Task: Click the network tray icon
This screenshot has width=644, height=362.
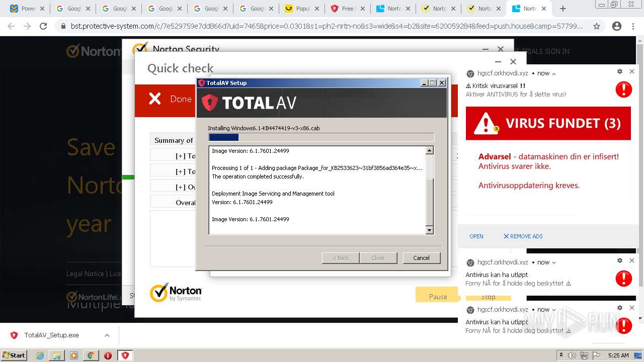Action: tap(584, 355)
